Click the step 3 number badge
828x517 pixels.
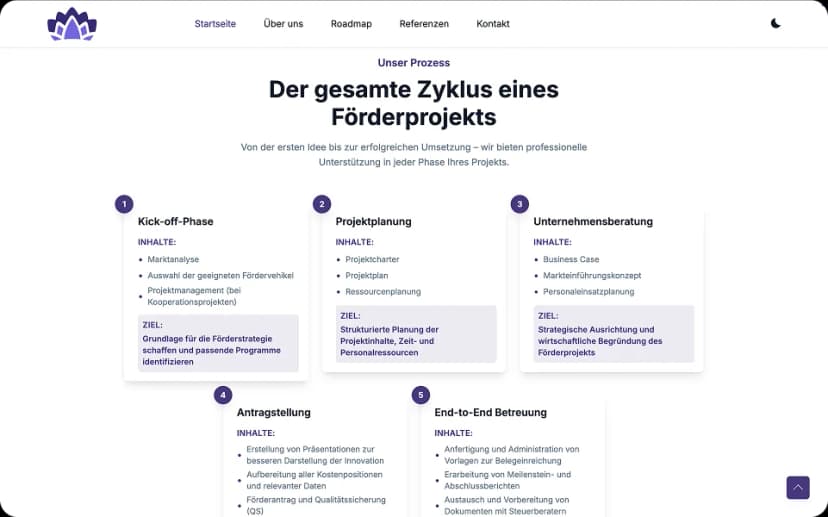520,204
